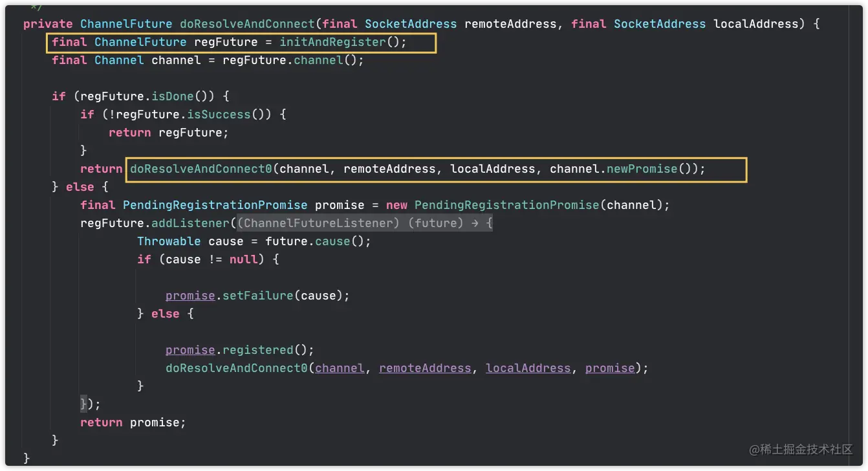Click doResolveAndConnect0 in the return statement
868x471 pixels.
pos(201,169)
